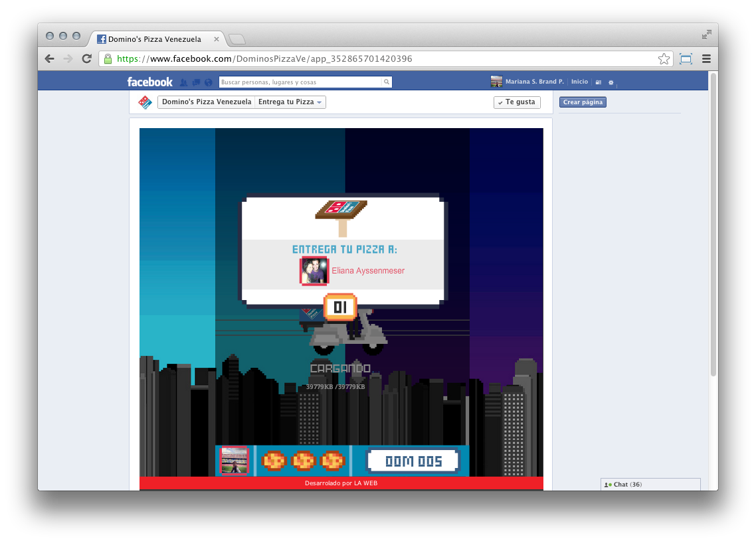The image size is (756, 543).
Task: Click the search magnifier icon
Action: [386, 82]
